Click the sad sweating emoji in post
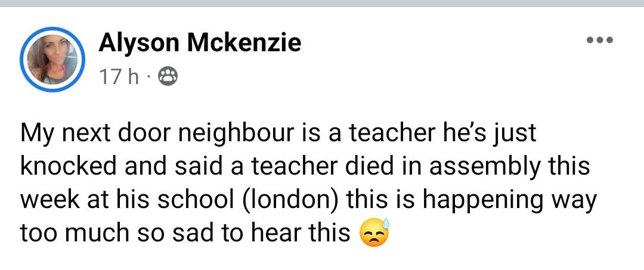Image resolution: width=644 pixels, height=270 pixels. [x=375, y=233]
